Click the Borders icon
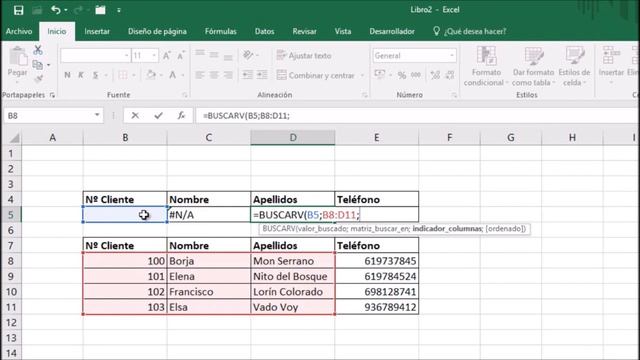Viewport: 640px width, 360px height. [x=122, y=75]
